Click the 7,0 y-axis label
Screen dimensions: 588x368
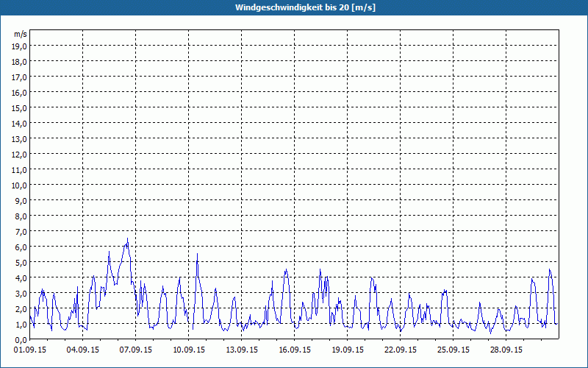[x=21, y=232]
